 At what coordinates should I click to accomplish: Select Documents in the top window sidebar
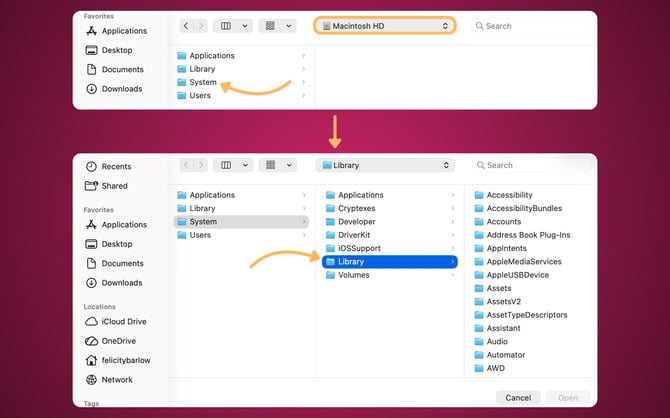point(115,69)
